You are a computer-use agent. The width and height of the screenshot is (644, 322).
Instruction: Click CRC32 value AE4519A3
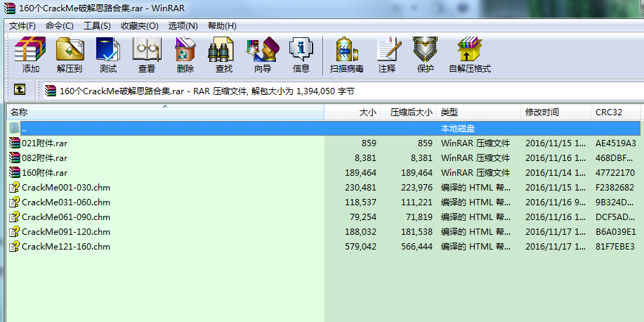pyautogui.click(x=616, y=143)
